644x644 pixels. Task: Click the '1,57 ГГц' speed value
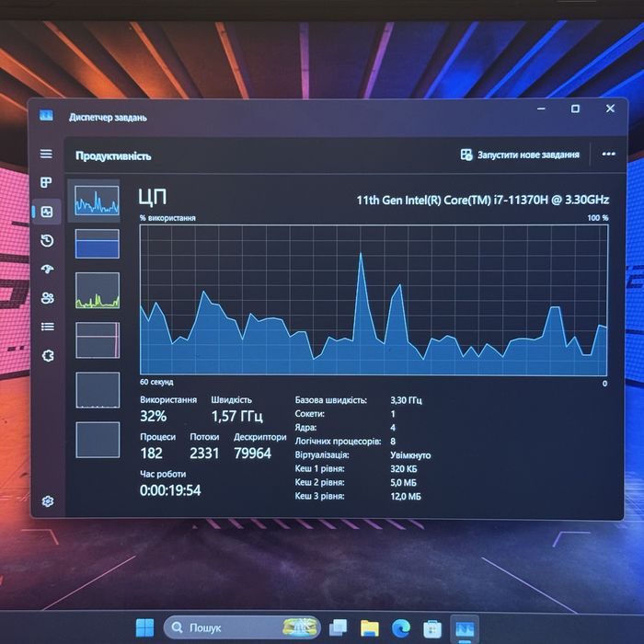tap(237, 416)
